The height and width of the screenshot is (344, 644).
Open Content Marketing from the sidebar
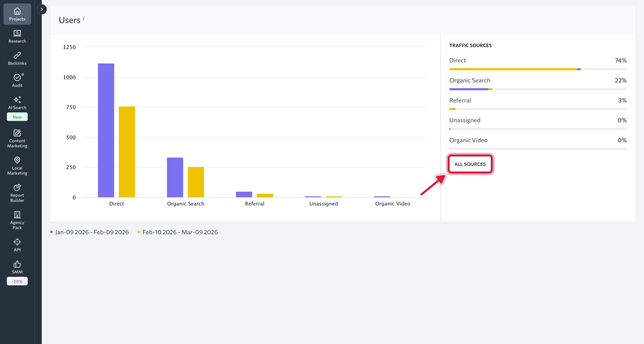pos(17,138)
